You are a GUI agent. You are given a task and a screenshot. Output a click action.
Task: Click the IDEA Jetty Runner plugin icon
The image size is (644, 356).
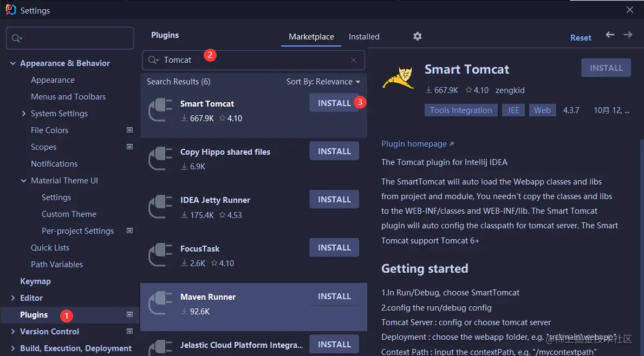coord(160,207)
